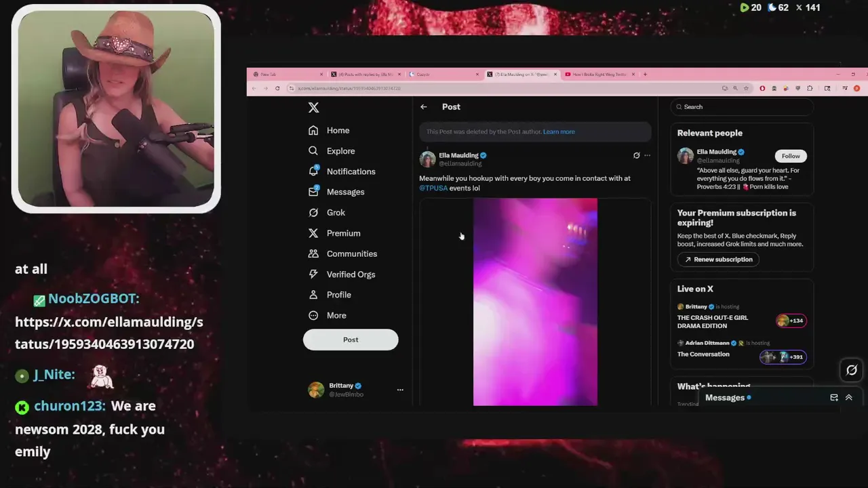Click the streamer webcam overlay

[x=116, y=108]
